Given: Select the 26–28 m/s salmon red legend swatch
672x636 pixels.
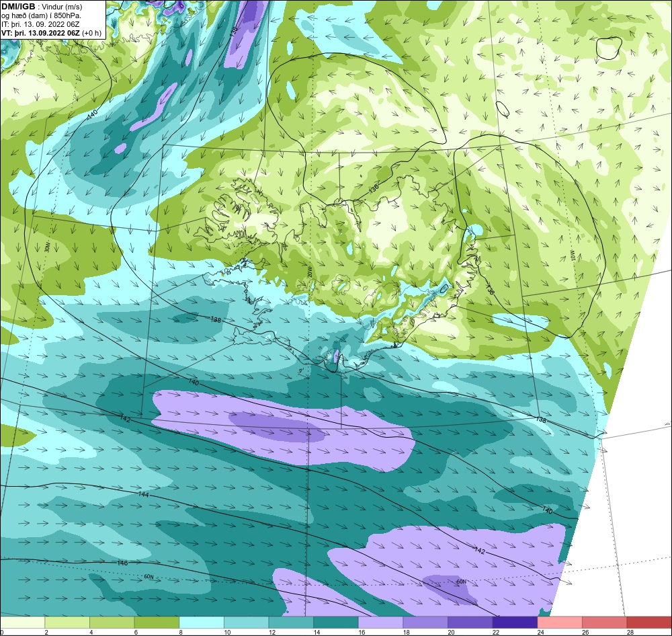Looking at the screenshot, I should coord(605,623).
